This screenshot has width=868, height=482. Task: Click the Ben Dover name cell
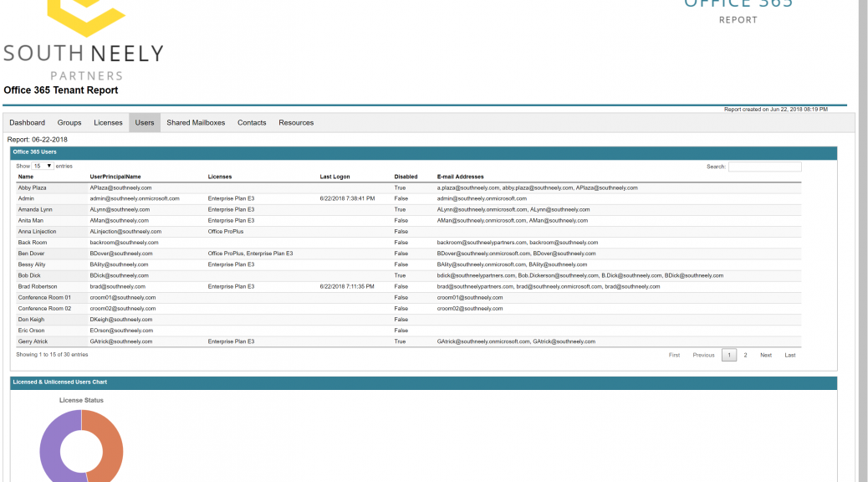click(x=31, y=254)
